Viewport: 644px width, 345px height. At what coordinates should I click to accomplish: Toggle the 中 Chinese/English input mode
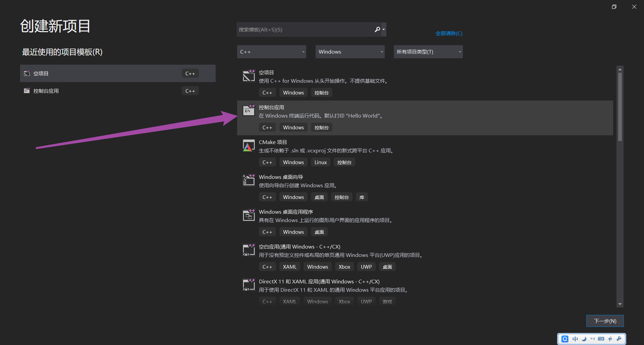[575, 339]
